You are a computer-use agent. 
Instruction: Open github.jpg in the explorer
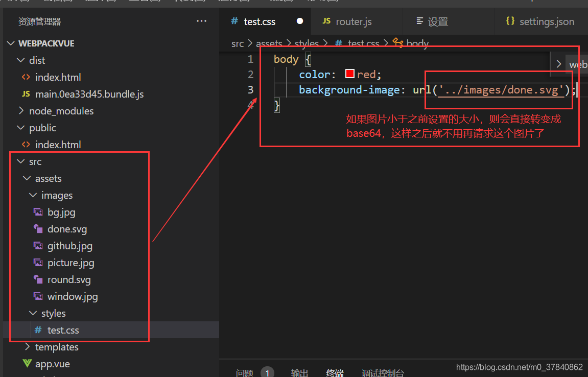coord(70,246)
